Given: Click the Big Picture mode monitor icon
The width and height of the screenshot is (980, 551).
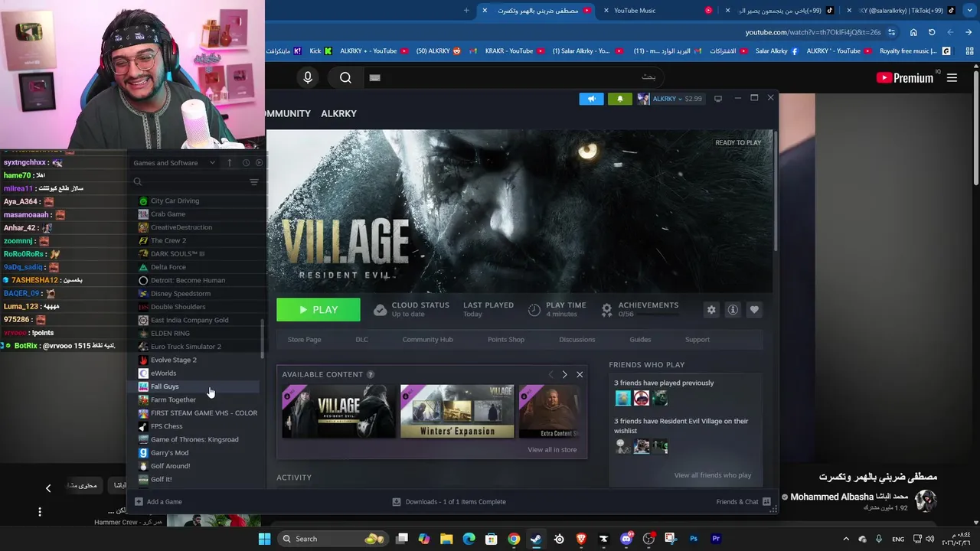Looking at the screenshot, I should click(718, 99).
